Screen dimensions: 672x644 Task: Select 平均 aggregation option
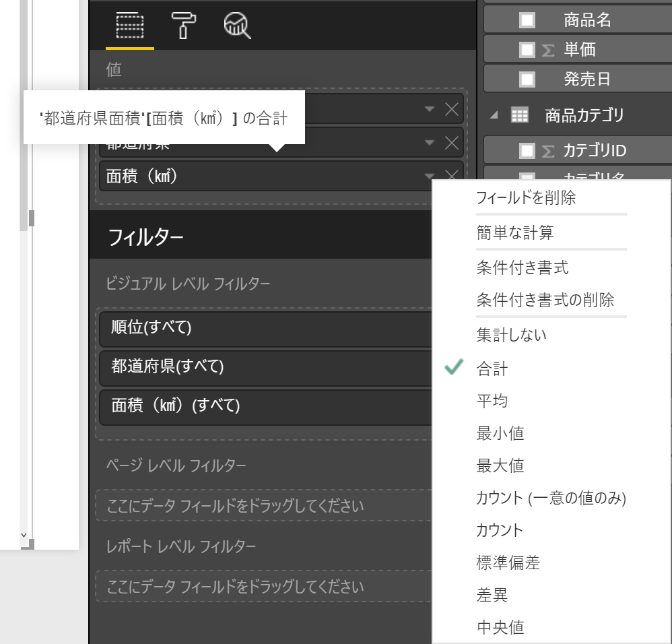(x=492, y=401)
